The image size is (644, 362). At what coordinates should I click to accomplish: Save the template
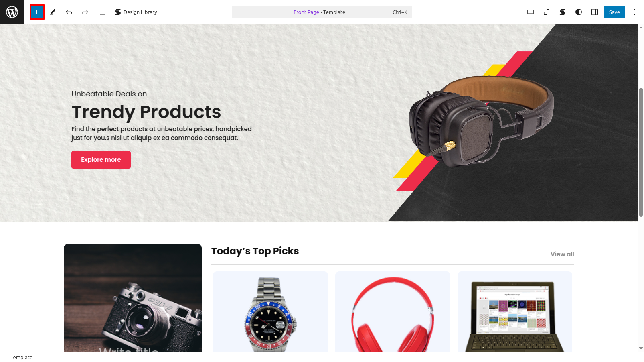(614, 12)
